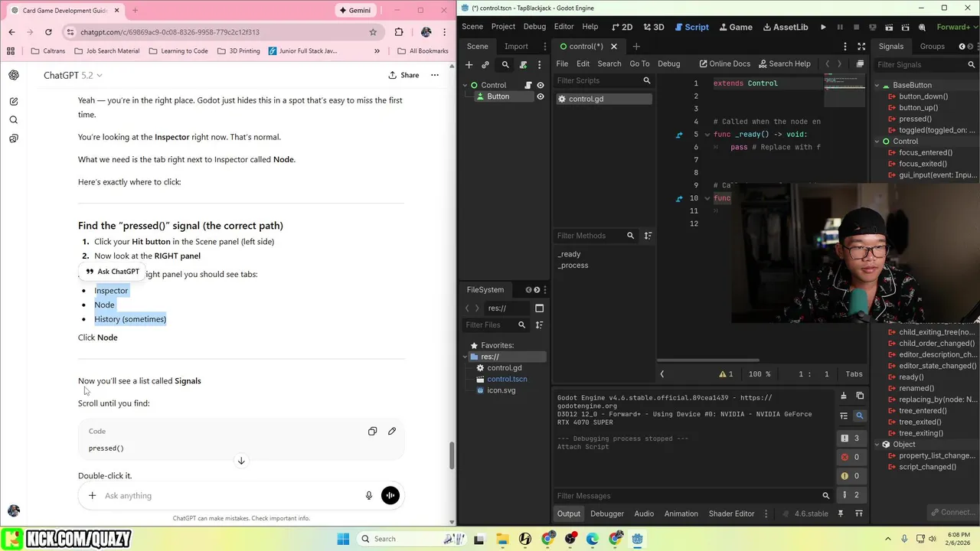Copy the pressed() code block in ChatGPT
Screen dimensions: 980x551
[x=372, y=431]
